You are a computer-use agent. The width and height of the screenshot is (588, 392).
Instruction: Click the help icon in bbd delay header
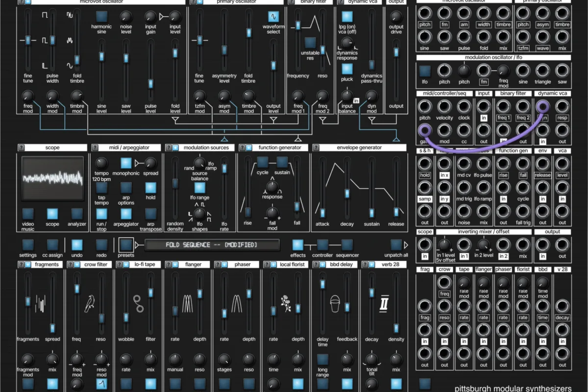[315, 264]
